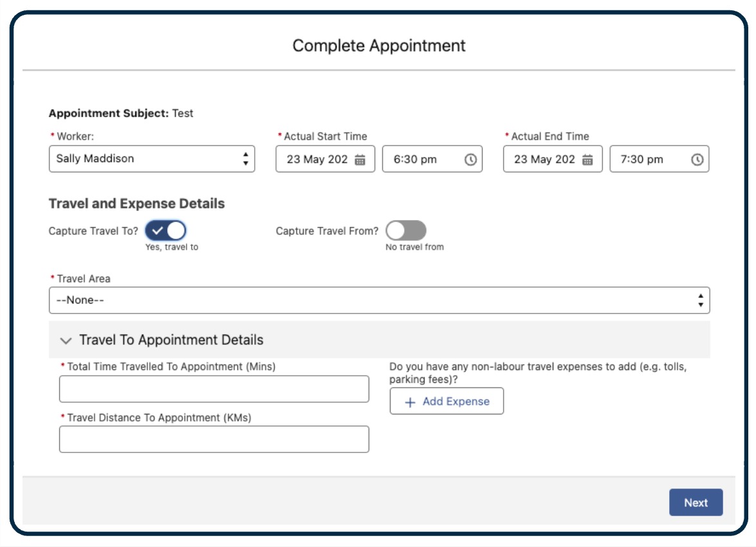This screenshot has width=756, height=547.
Task: Enable the Capture Travel From toggle
Action: click(406, 230)
